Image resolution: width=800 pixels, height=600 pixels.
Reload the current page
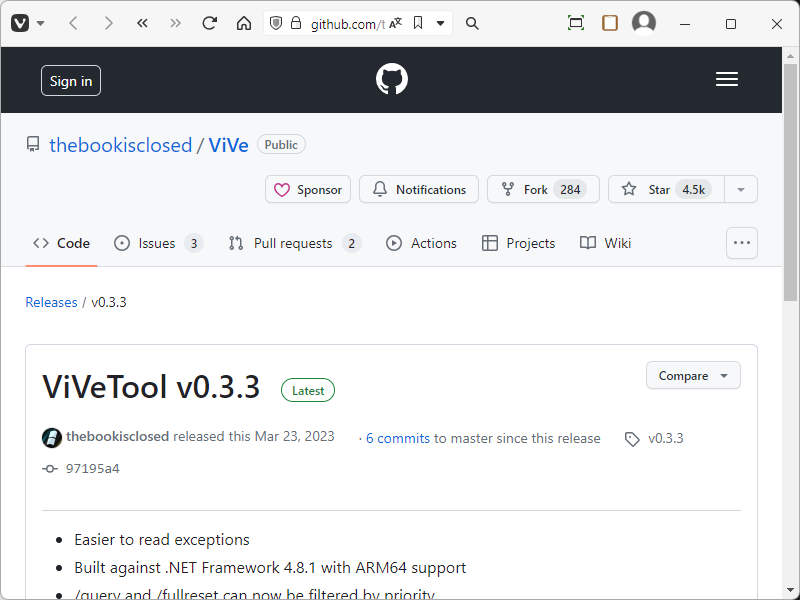[x=210, y=23]
